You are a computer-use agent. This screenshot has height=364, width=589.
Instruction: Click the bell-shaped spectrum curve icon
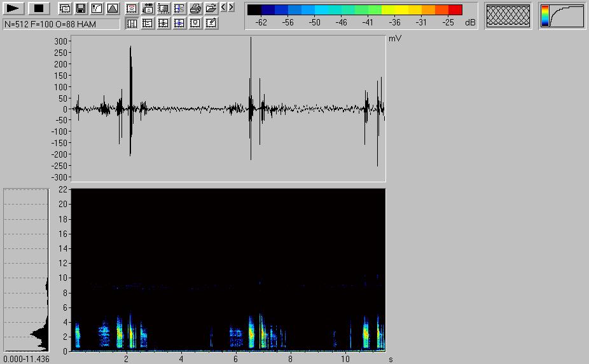click(x=113, y=9)
